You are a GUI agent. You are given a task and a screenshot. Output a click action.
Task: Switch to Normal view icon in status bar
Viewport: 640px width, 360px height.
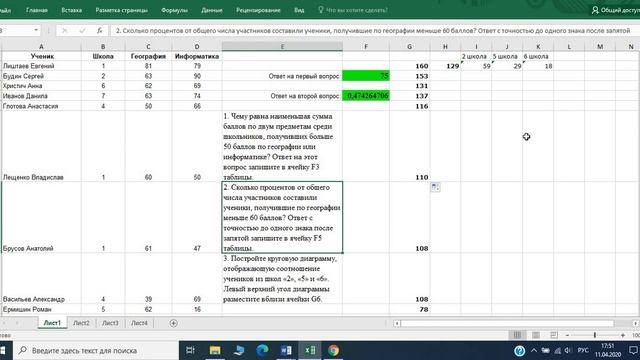517,335
